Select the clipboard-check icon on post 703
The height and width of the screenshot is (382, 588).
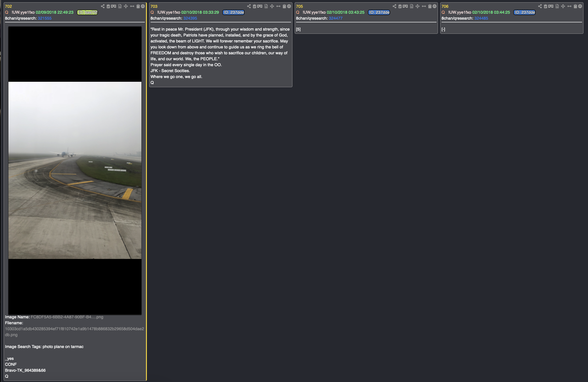(254, 6)
